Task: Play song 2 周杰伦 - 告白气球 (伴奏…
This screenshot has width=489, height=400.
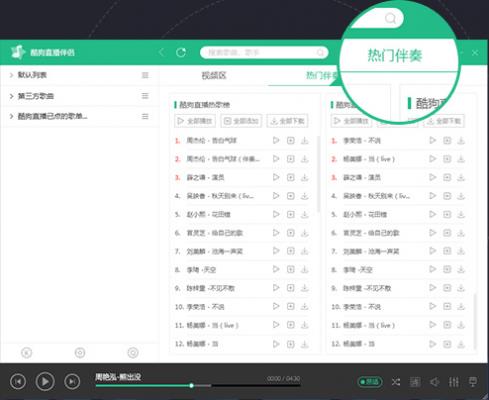Action: pyautogui.click(x=276, y=159)
